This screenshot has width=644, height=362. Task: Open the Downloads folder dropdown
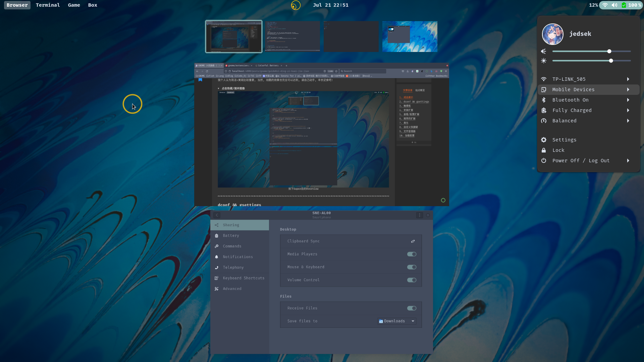click(x=397, y=321)
